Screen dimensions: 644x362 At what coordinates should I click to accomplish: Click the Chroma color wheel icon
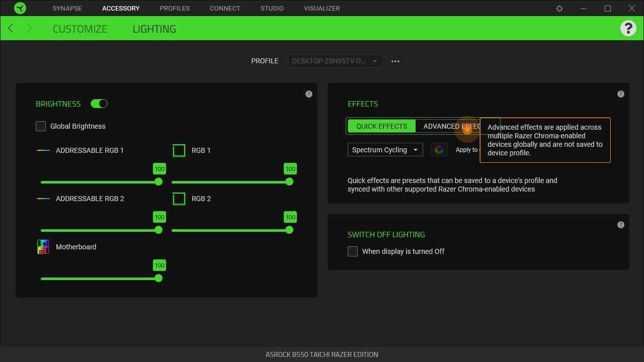click(439, 149)
